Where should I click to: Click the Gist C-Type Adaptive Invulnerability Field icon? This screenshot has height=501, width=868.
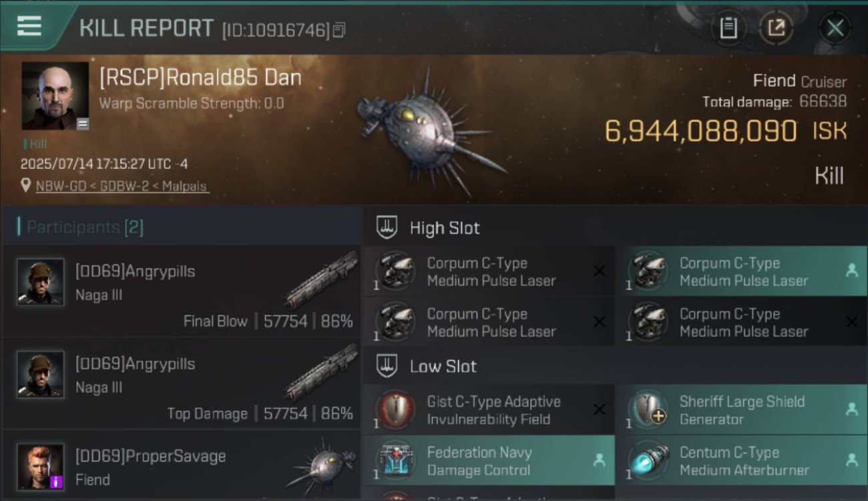(x=397, y=409)
